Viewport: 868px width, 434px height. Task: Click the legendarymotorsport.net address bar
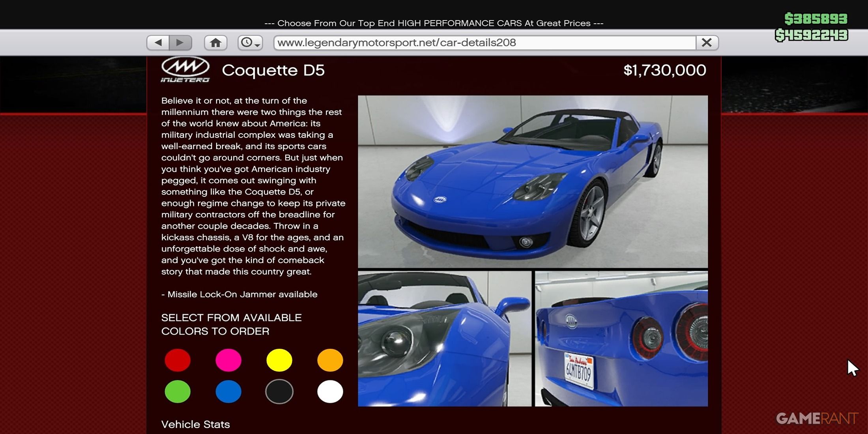485,42
